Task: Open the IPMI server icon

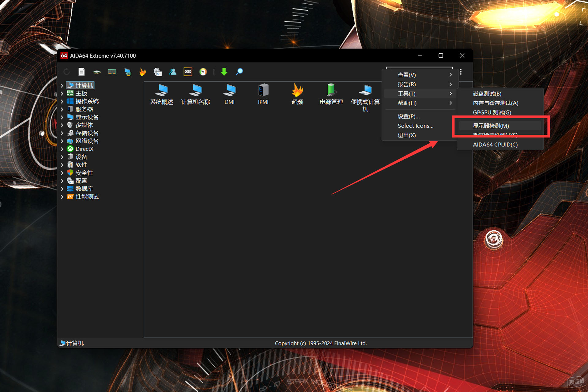Action: 263,94
